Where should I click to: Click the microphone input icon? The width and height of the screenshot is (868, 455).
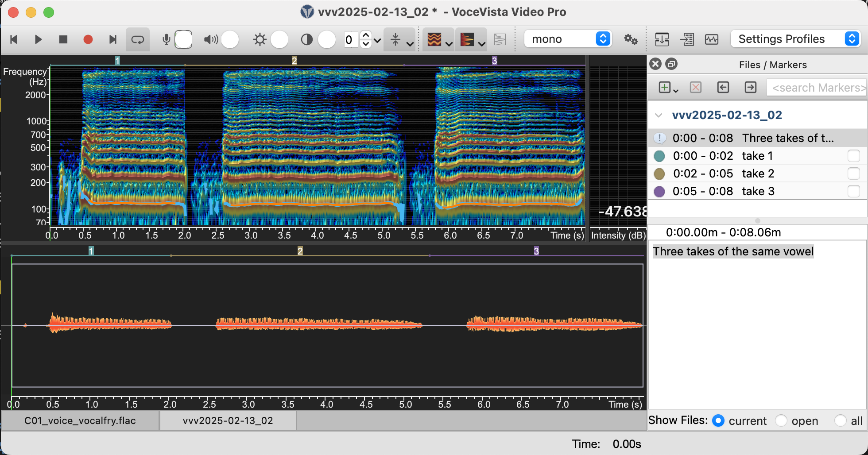click(x=167, y=39)
